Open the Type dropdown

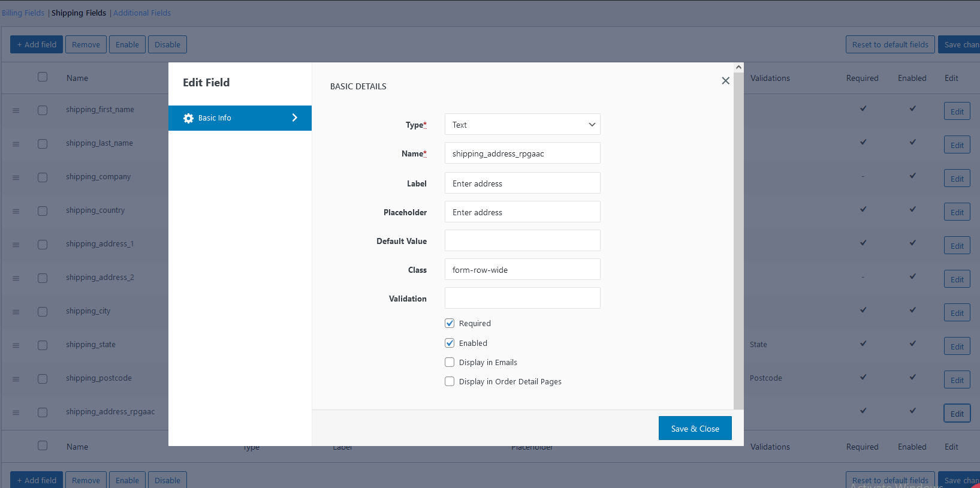[522, 125]
